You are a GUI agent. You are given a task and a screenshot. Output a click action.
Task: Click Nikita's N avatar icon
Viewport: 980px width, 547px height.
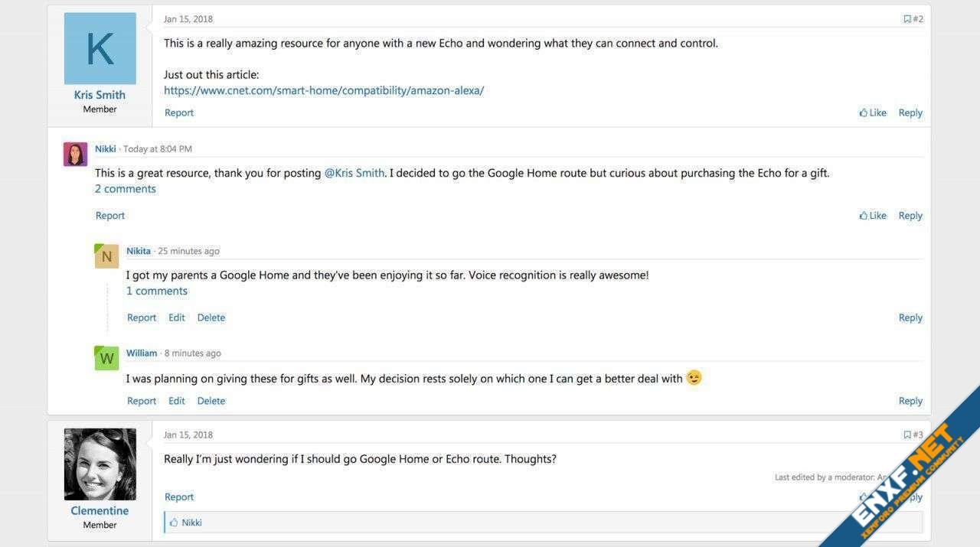point(106,256)
